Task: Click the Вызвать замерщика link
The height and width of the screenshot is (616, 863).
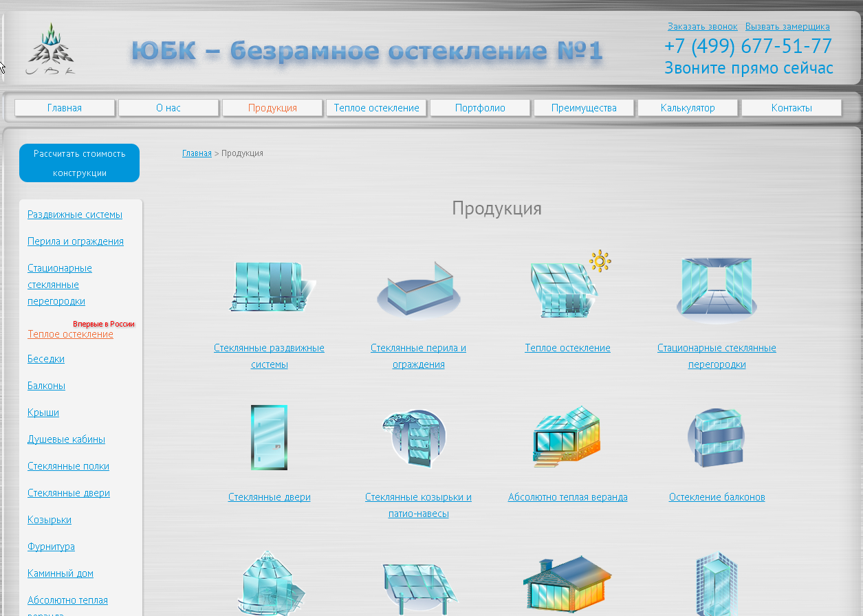Action: tap(786, 26)
